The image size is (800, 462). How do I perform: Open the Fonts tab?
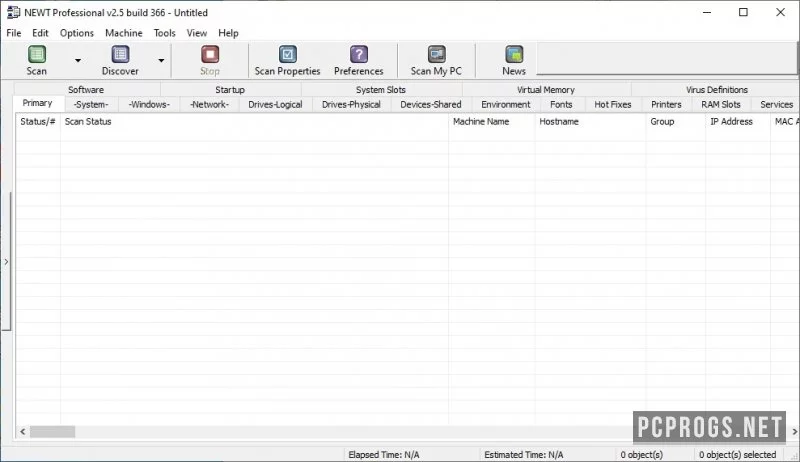(561, 105)
